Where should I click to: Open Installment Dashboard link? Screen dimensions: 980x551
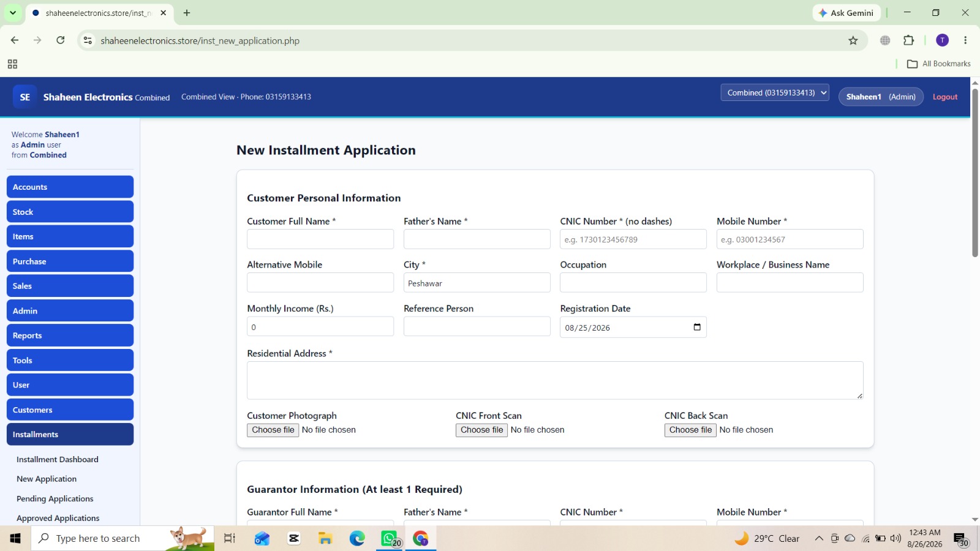58,459
